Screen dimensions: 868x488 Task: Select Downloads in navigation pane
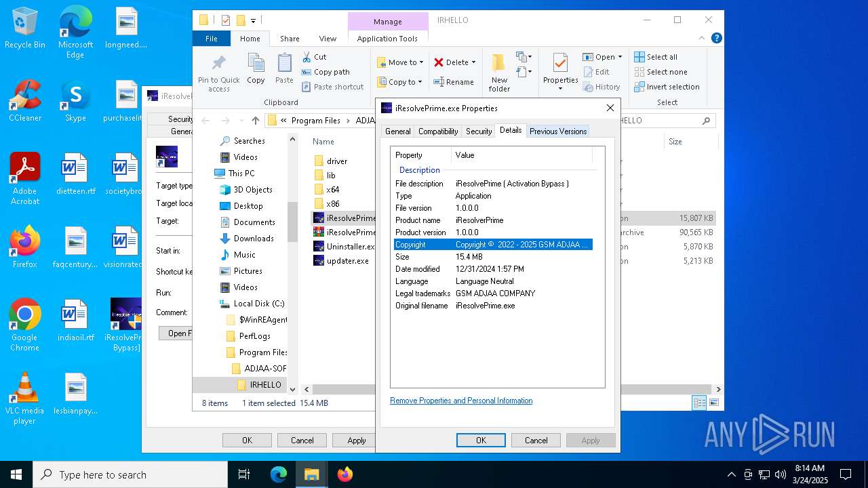click(247, 239)
